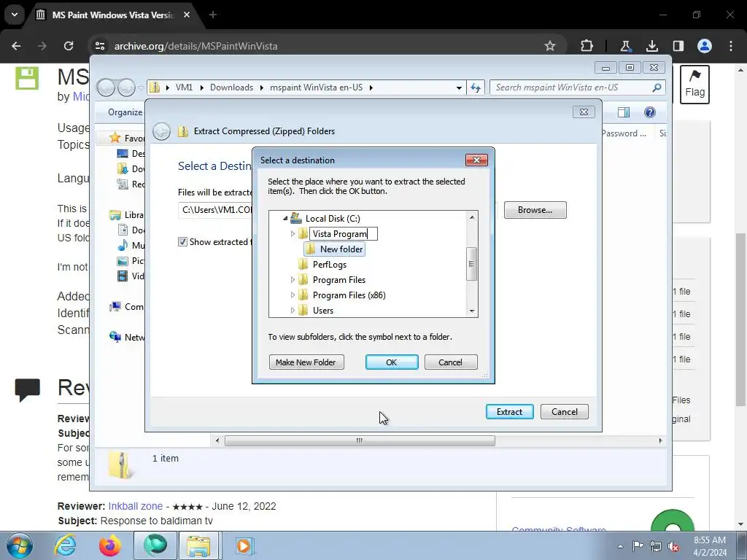747x560 pixels.
Task: Expand the Program Files (x86) node
Action: 293,295
